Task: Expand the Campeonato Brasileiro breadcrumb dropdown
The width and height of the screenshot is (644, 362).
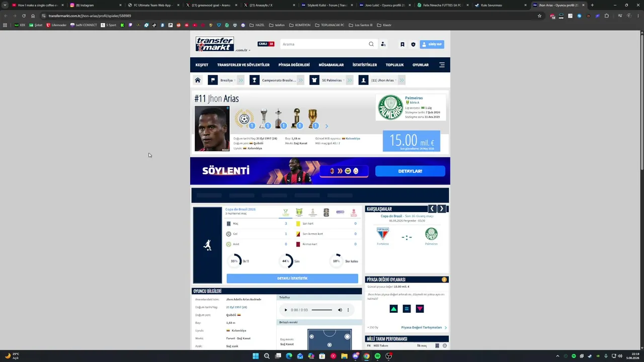Action: click(x=300, y=80)
